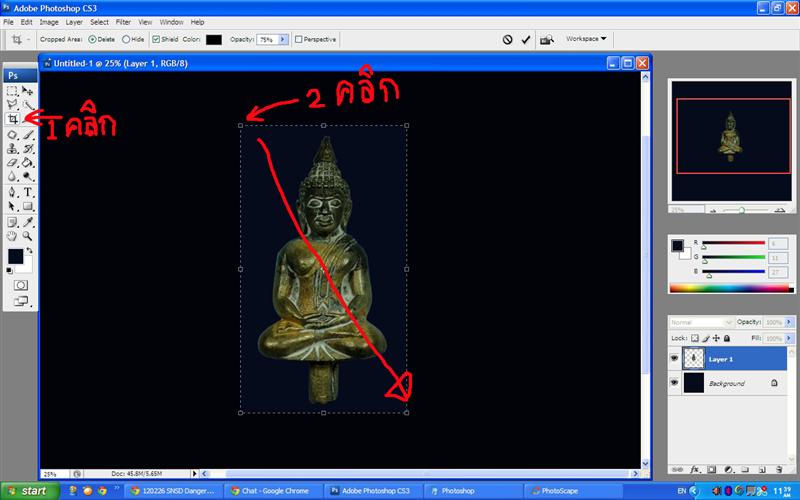Open the Workspace dropdown
The width and height of the screenshot is (800, 500).
coord(586,39)
